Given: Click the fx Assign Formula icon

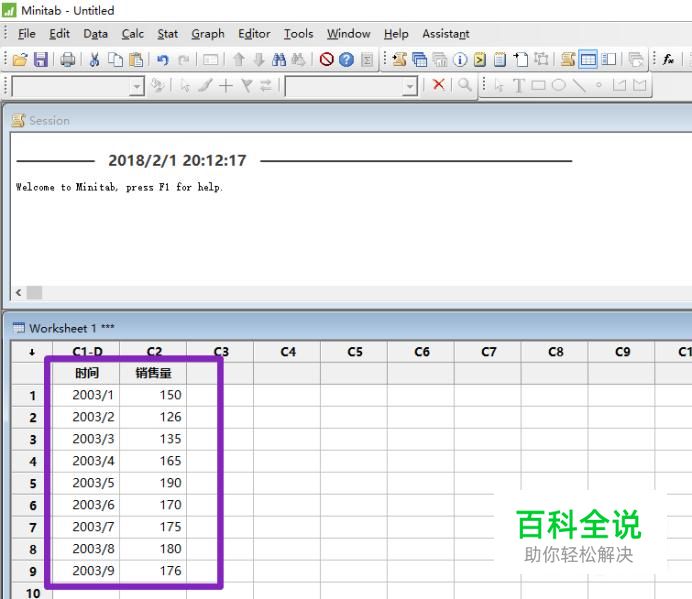Looking at the screenshot, I should pyautogui.click(x=668, y=59).
